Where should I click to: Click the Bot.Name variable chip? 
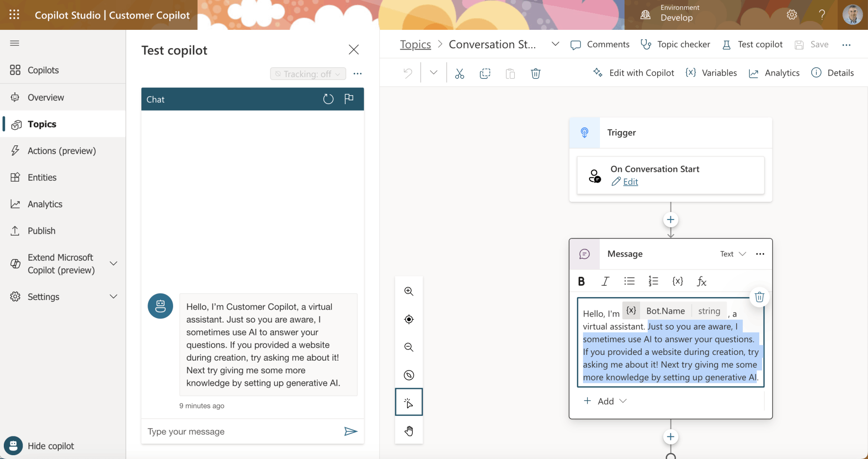point(674,311)
